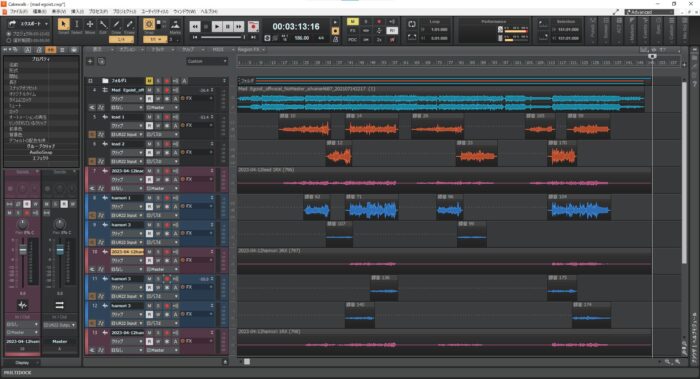Arm record on lead 2 track
Image resolution: width=700 pixels, height=379 pixels.
coord(167,144)
